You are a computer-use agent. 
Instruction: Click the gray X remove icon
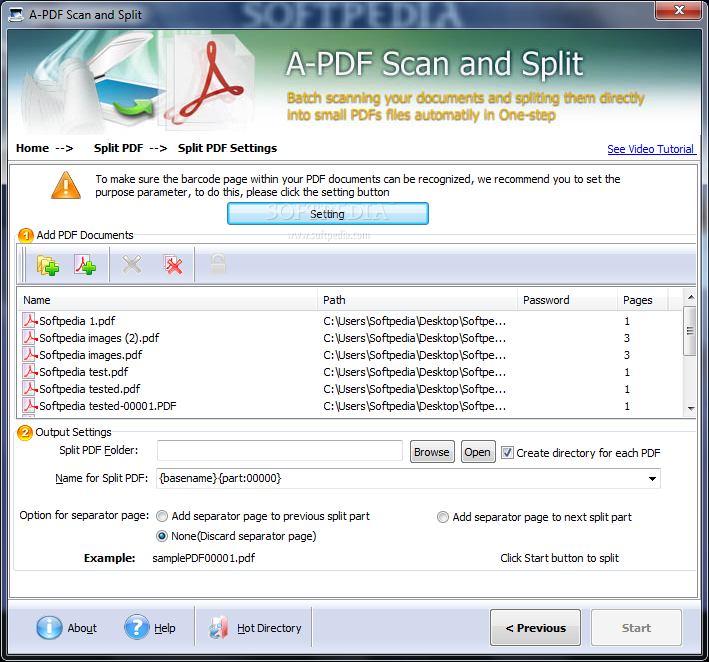click(132, 265)
